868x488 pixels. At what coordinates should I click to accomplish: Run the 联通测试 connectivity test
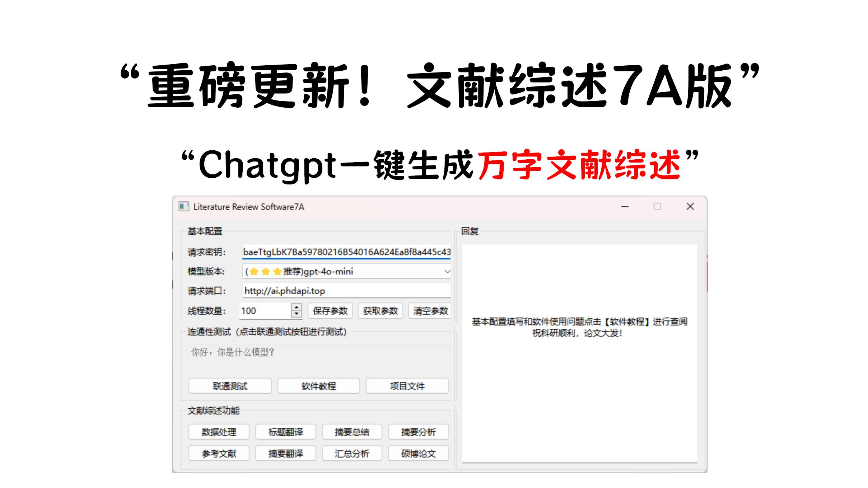coord(230,386)
